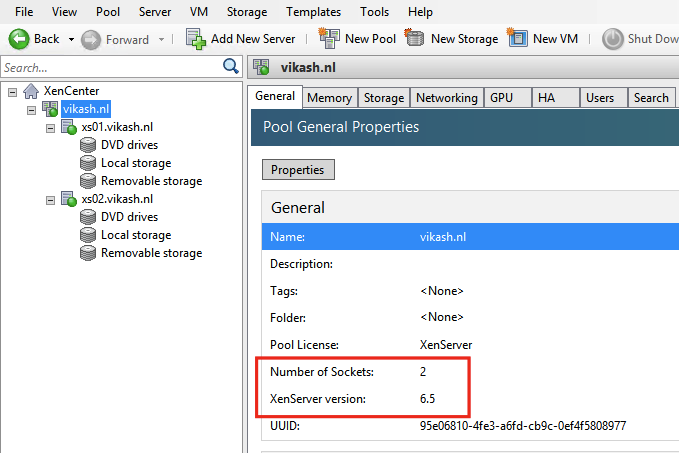Click the UUID value text
The width and height of the screenshot is (679, 453).
(x=523, y=426)
